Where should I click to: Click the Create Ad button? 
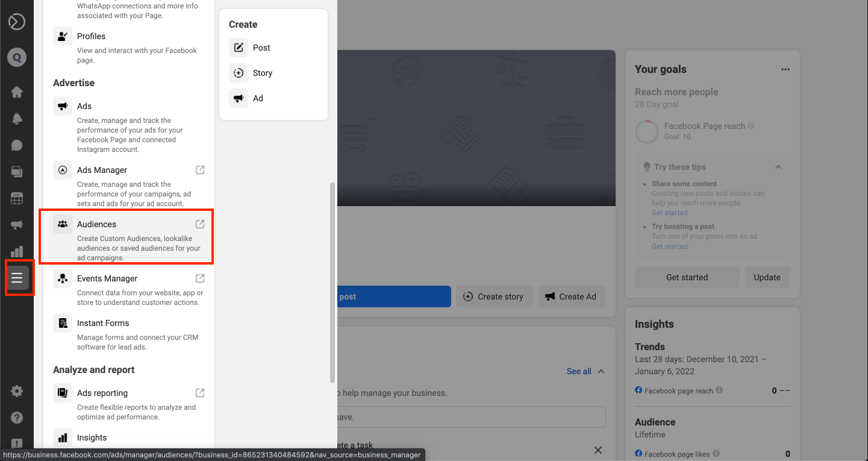571,296
